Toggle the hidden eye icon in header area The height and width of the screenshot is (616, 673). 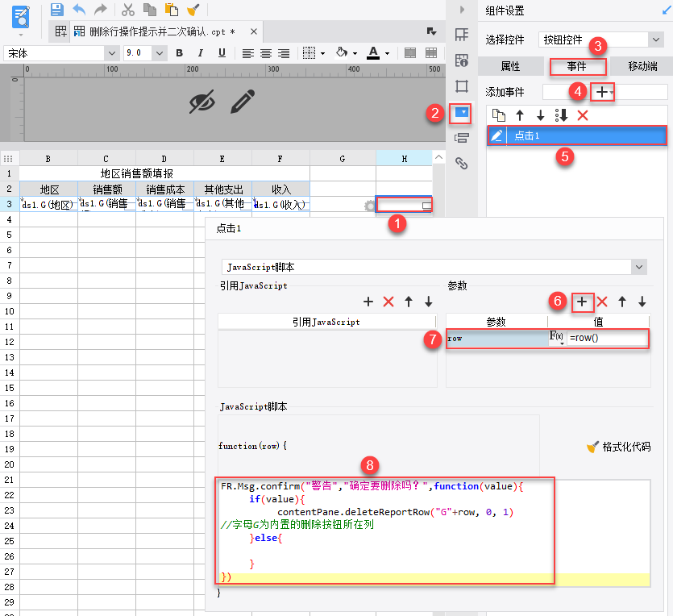click(x=202, y=102)
